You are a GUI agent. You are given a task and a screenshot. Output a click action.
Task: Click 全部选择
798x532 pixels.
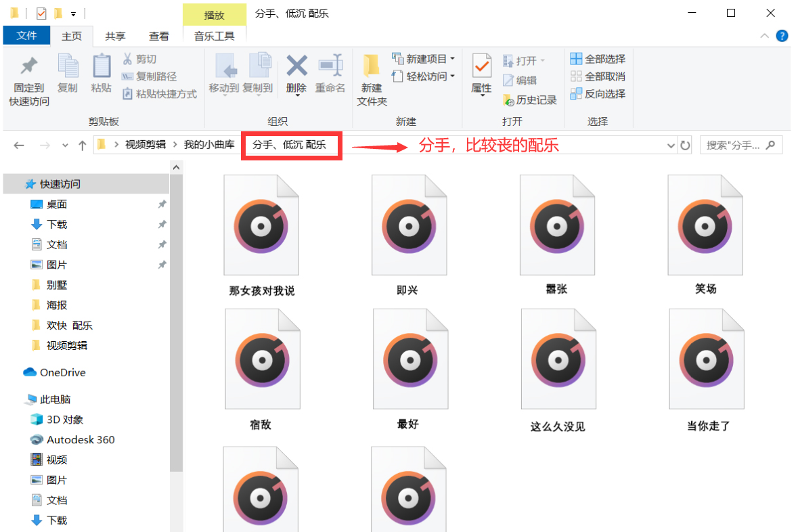598,59
